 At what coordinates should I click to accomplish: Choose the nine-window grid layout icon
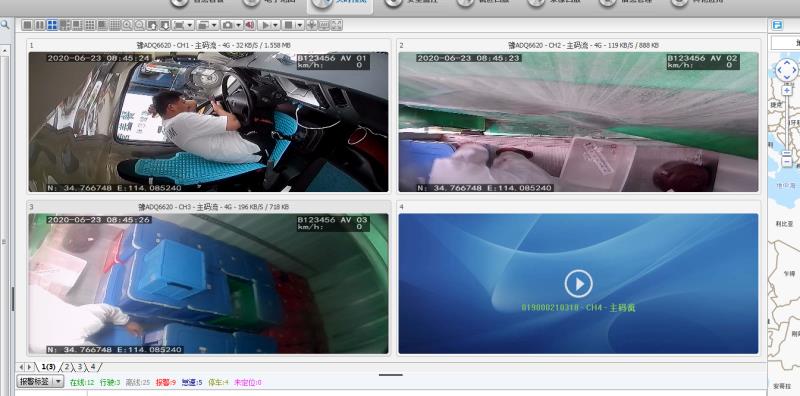[x=90, y=25]
